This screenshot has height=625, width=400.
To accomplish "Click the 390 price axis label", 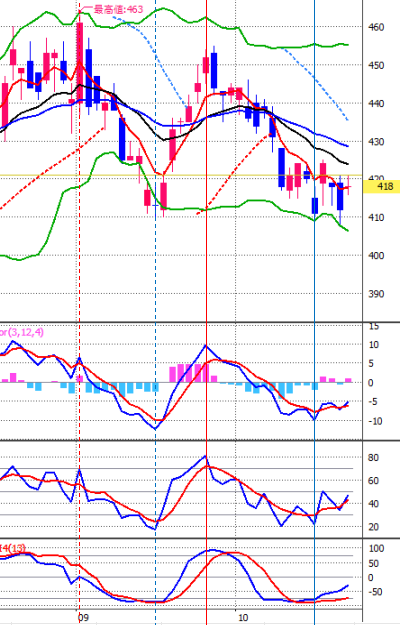I will click(x=376, y=294).
